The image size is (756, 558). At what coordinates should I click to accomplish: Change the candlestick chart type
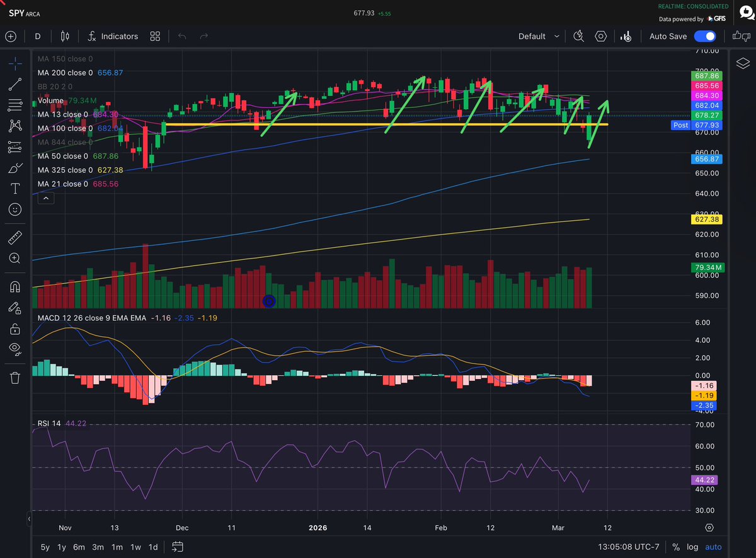click(64, 36)
